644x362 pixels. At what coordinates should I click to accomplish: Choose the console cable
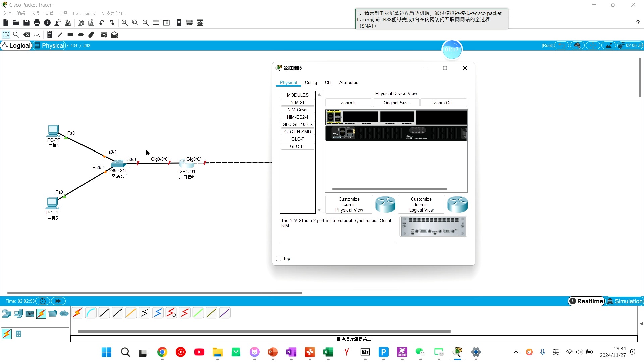pos(91,313)
